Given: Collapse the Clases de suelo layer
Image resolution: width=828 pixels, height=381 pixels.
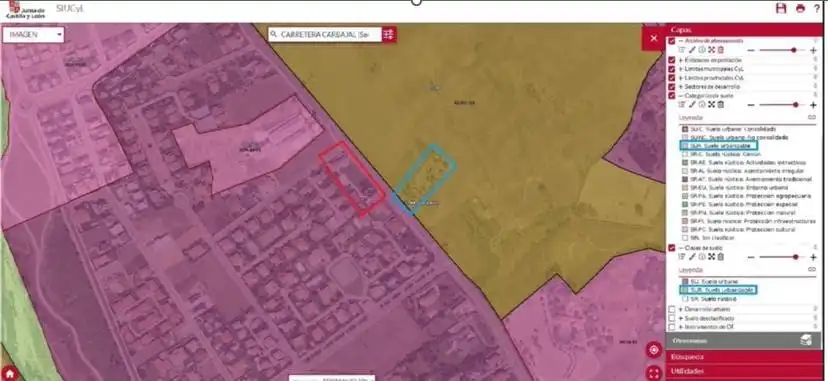Looking at the screenshot, I should (x=681, y=247).
